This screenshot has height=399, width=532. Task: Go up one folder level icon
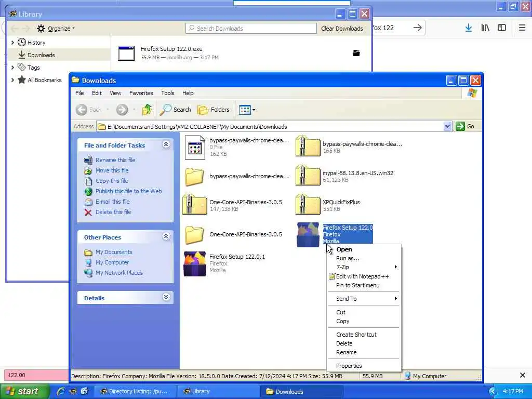[147, 110]
